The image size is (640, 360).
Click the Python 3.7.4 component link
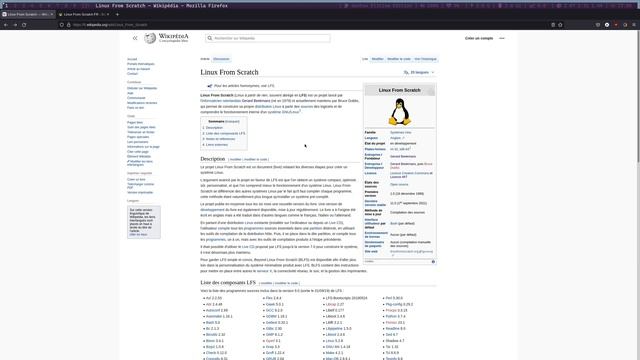coord(395,316)
